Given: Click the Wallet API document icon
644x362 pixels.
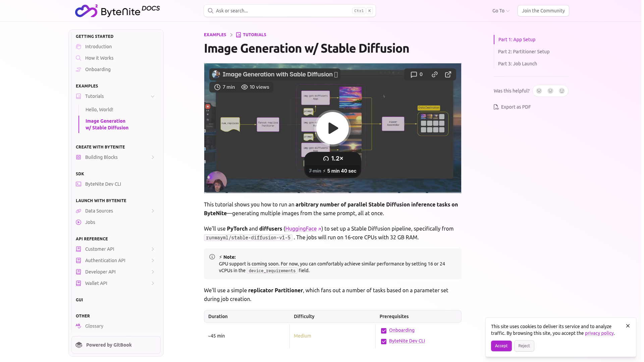Looking at the screenshot, I should pyautogui.click(x=78, y=283).
